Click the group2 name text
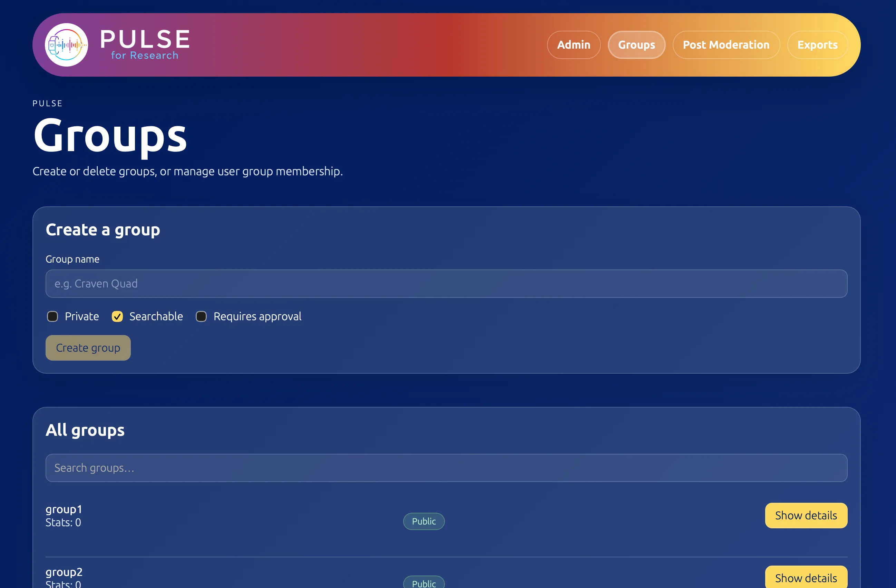Image resolution: width=896 pixels, height=588 pixels. pyautogui.click(x=64, y=572)
